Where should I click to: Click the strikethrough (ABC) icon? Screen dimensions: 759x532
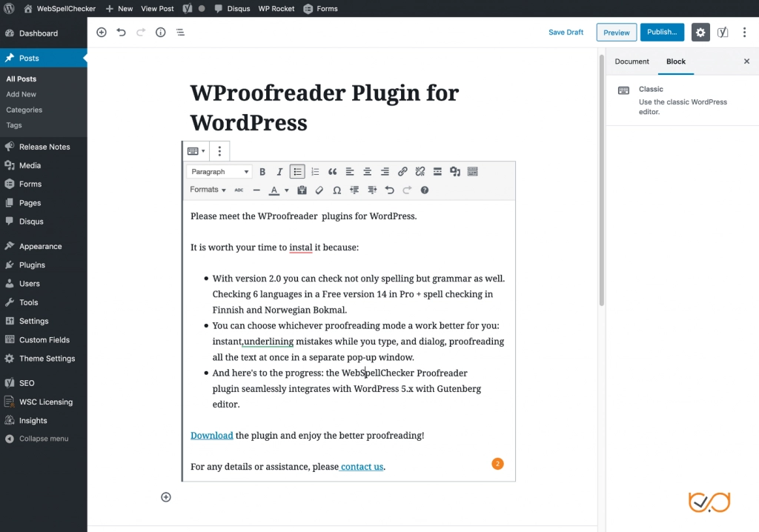point(239,190)
